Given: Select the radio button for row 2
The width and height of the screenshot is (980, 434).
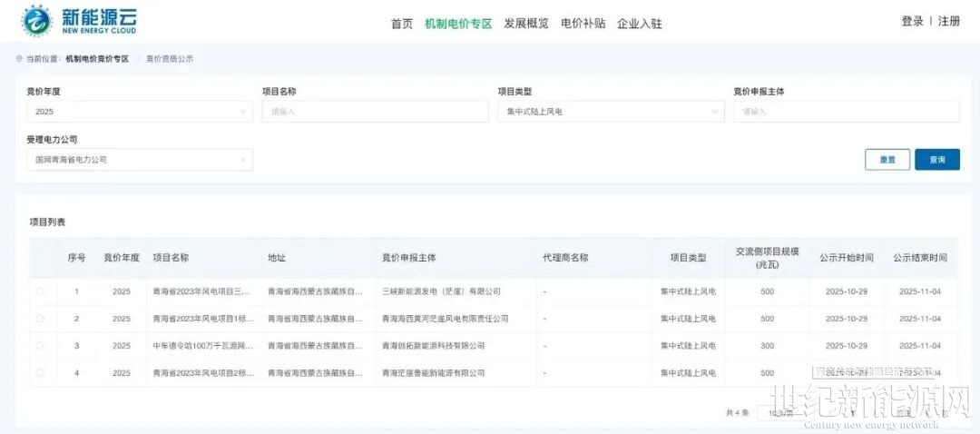Looking at the screenshot, I should pyautogui.click(x=40, y=319).
